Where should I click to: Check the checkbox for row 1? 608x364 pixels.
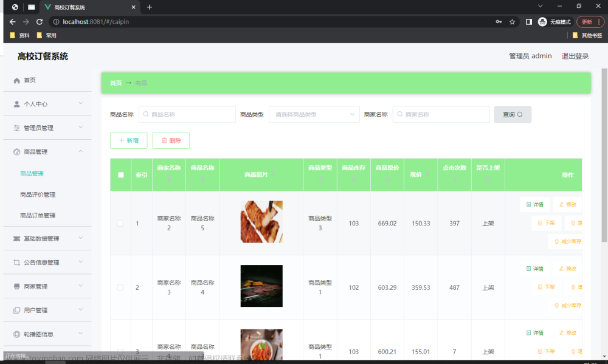point(120,224)
